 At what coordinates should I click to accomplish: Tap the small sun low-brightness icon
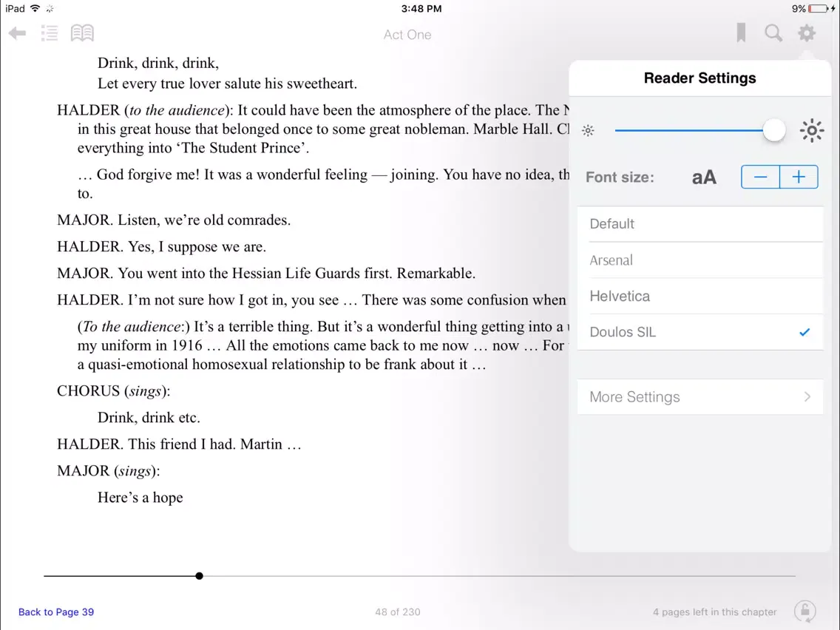[x=588, y=131]
